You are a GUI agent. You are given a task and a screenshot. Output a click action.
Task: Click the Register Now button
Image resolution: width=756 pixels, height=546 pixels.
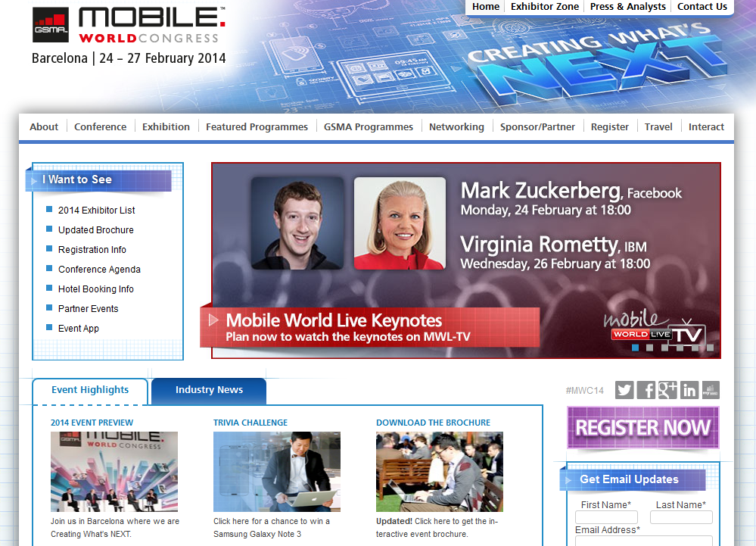tap(643, 427)
